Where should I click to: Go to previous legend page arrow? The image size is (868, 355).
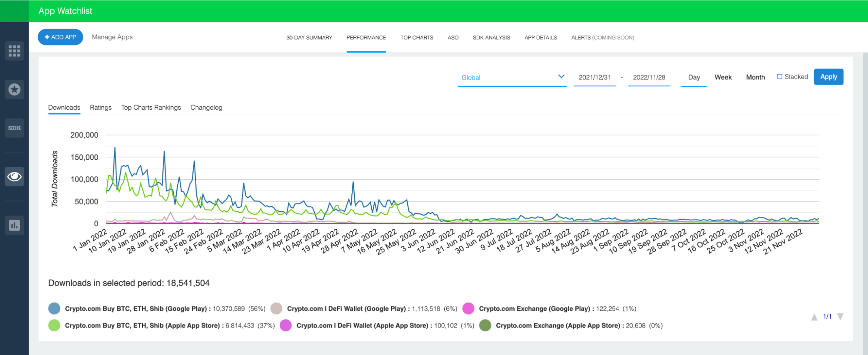[814, 317]
